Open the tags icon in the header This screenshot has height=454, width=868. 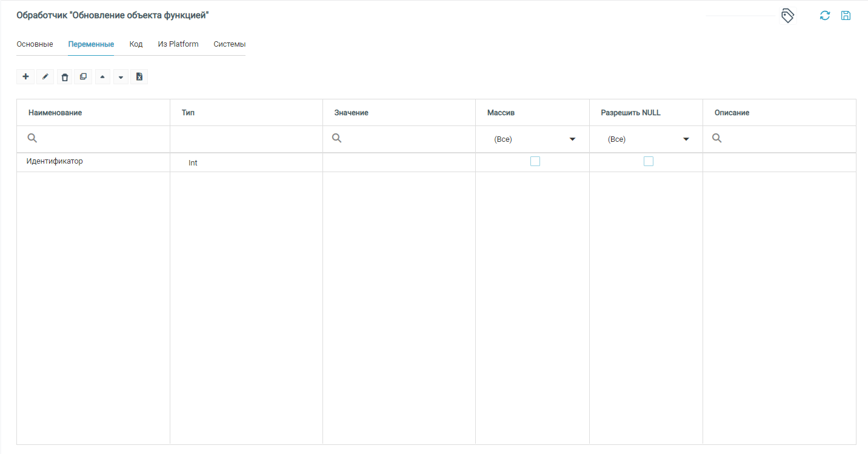[x=787, y=16]
